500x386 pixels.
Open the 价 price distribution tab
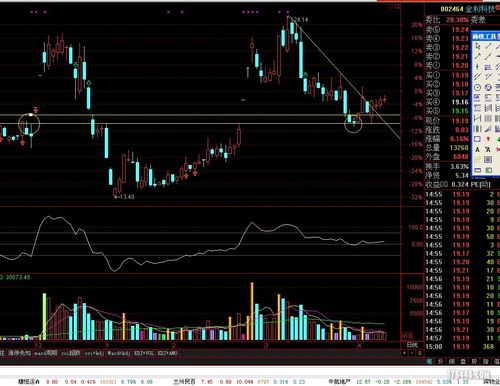440,362
